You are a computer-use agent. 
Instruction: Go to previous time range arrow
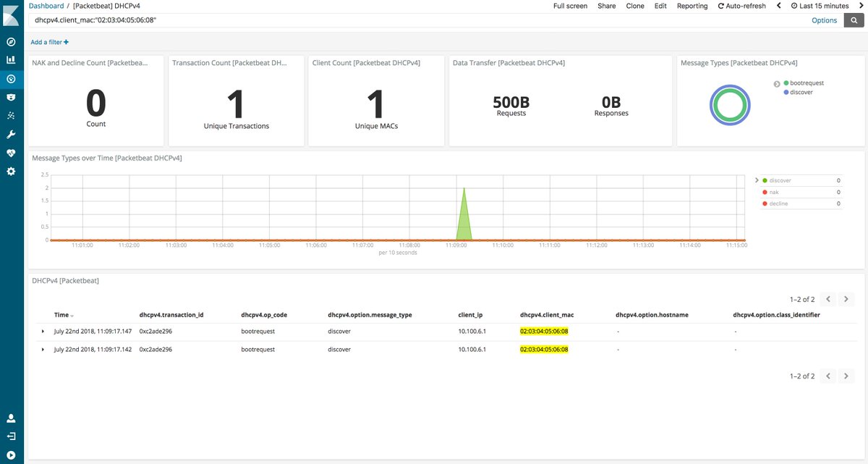779,6
